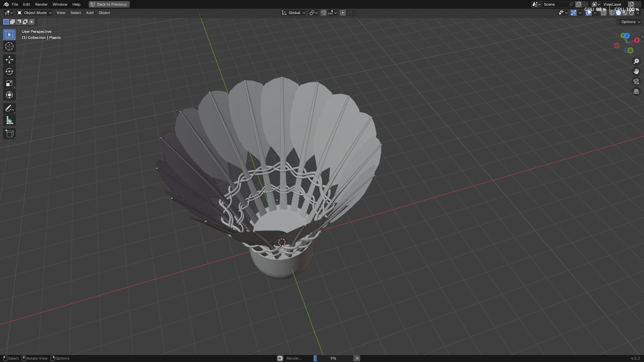Open the pivot point dropdown
644x362 pixels.
(313, 13)
